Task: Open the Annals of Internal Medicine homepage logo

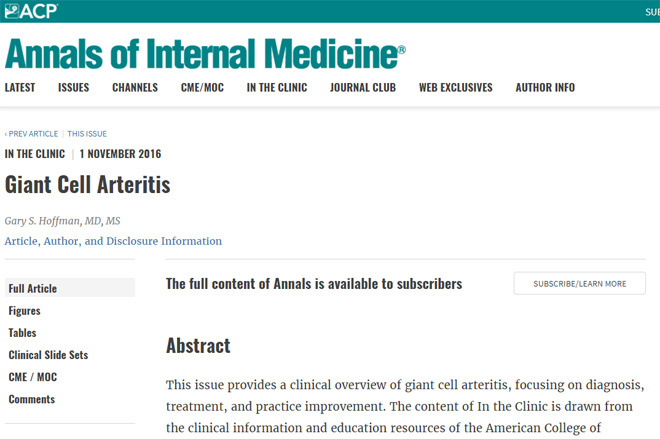Action: tap(205, 53)
